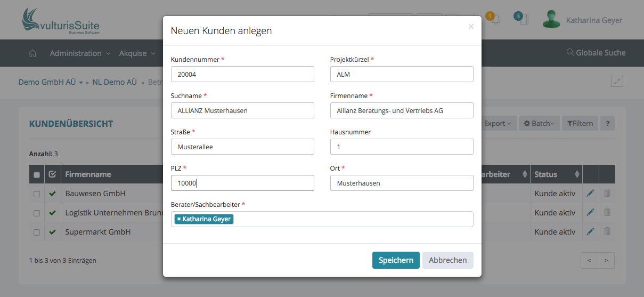Image resolution: width=644 pixels, height=297 pixels.
Task: Click the home icon in navigation bar
Action: coord(32,53)
